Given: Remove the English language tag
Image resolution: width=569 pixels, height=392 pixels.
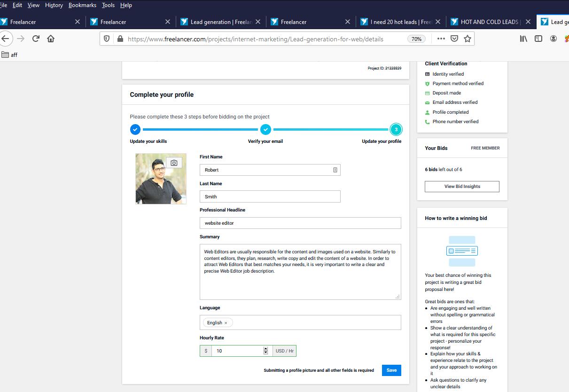Looking at the screenshot, I should pyautogui.click(x=226, y=323).
